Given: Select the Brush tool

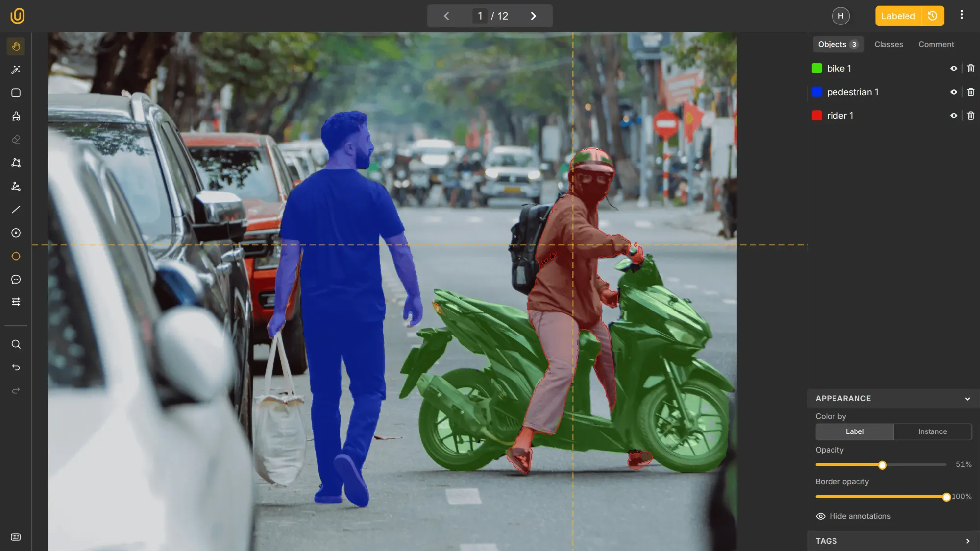Looking at the screenshot, I should point(16,116).
